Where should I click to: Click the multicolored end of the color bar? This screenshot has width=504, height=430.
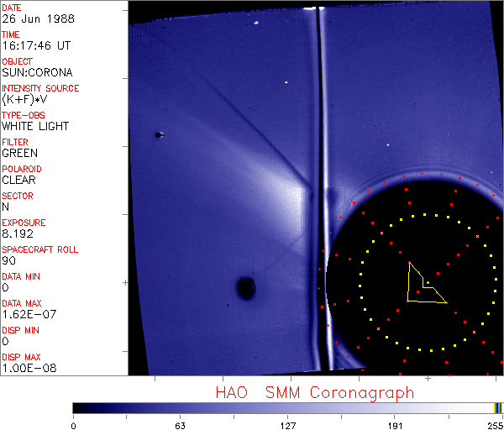pyautogui.click(x=498, y=407)
